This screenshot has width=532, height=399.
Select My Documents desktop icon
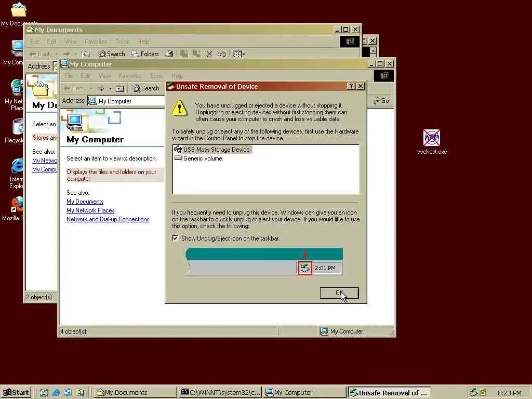pos(18,14)
